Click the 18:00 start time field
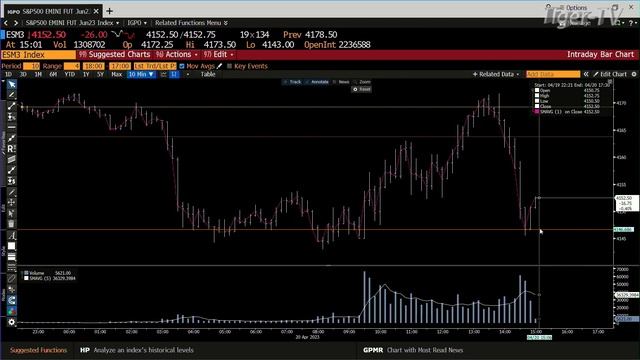 (x=94, y=66)
